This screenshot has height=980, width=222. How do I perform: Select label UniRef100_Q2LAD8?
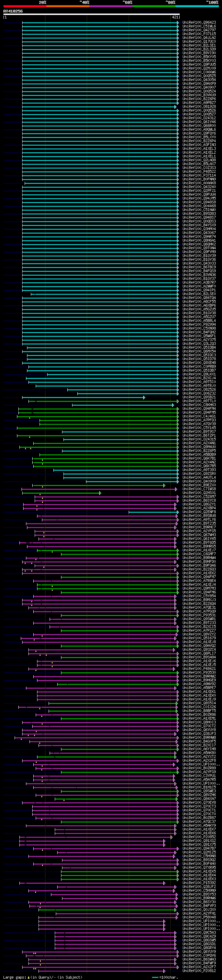tap(199, 160)
